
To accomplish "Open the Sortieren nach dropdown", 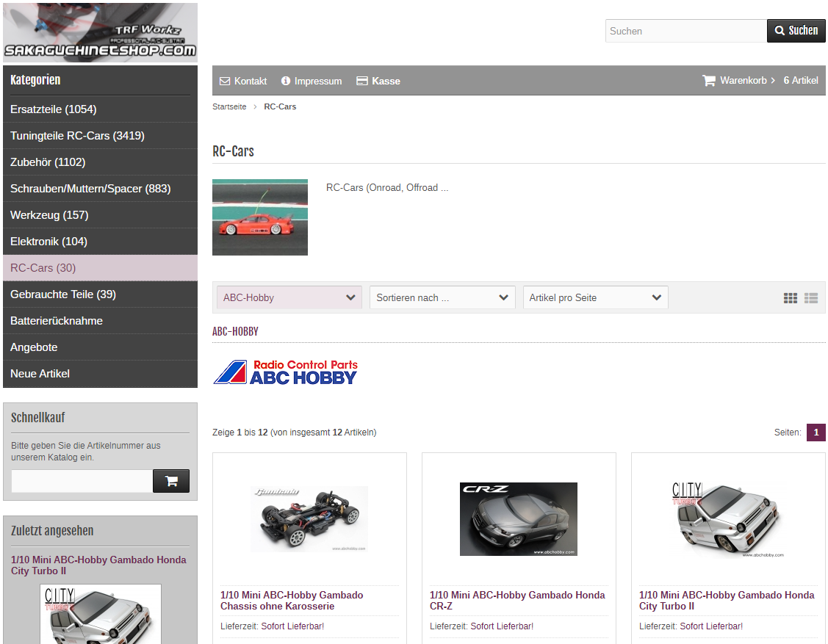I will coord(442,297).
